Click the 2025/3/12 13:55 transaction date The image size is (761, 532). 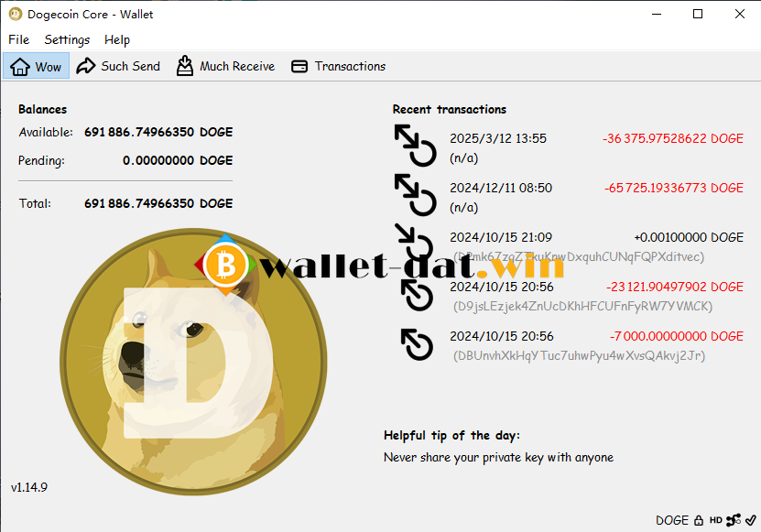coord(498,138)
